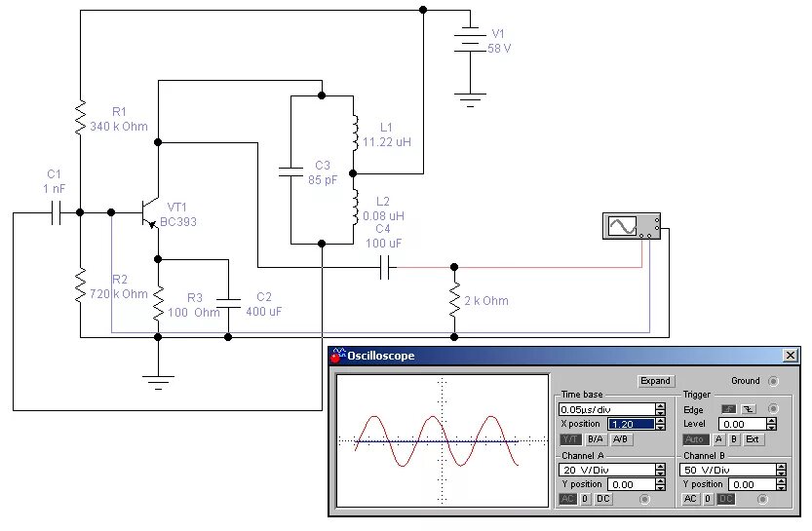Close the Oscilloscope window

[791, 356]
